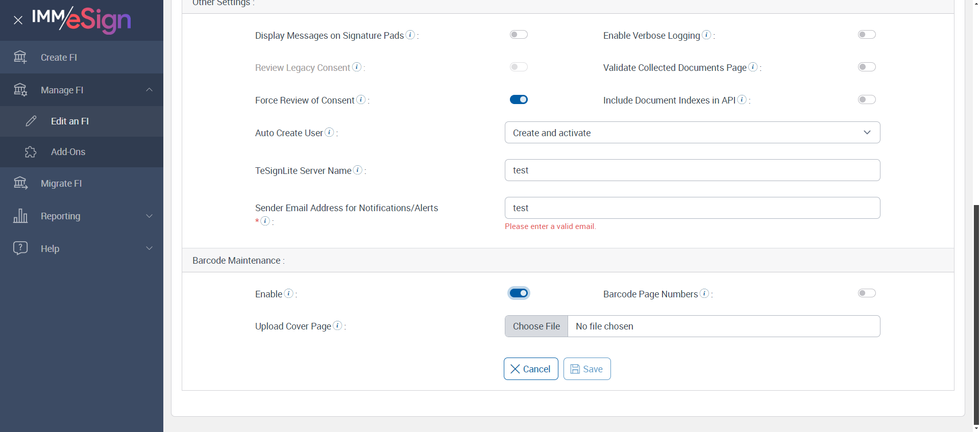
Task: Click info icon next to Upload Cover Page
Action: [x=338, y=325]
